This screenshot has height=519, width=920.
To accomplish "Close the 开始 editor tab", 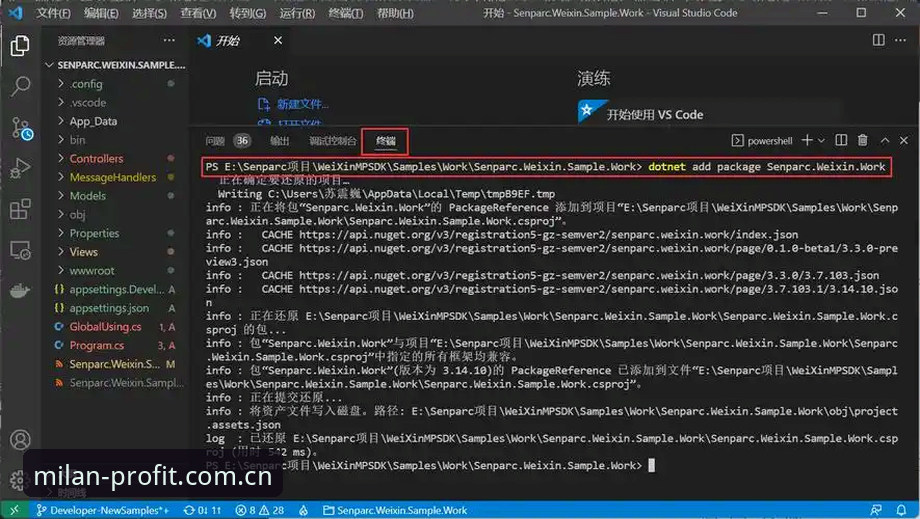I will pyautogui.click(x=278, y=40).
